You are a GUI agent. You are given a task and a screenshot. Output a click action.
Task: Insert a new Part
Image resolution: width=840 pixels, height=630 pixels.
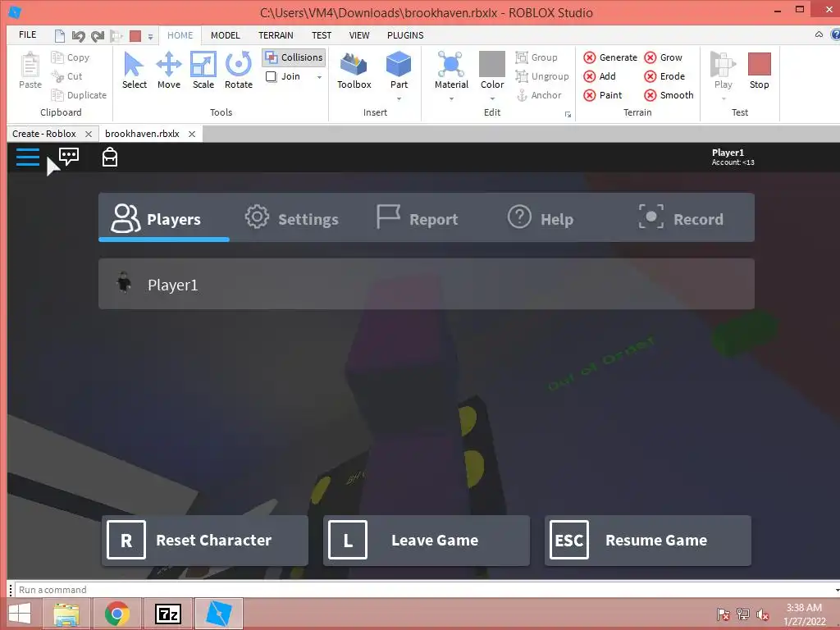[x=399, y=71]
